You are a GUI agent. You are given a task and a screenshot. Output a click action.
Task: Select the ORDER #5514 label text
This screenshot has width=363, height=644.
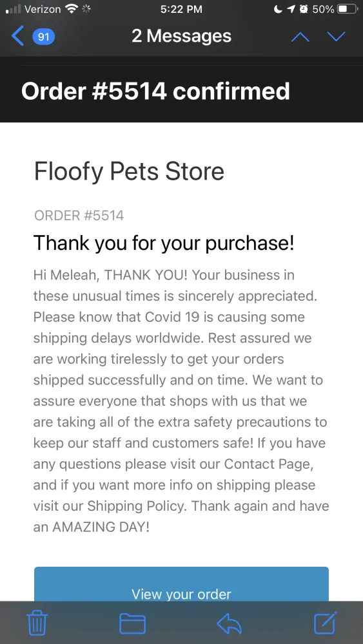click(x=79, y=215)
